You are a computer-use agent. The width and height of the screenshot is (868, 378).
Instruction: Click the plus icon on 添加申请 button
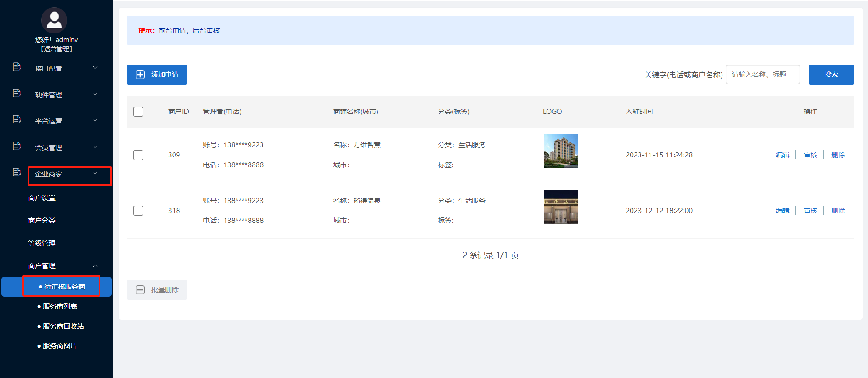(x=140, y=75)
